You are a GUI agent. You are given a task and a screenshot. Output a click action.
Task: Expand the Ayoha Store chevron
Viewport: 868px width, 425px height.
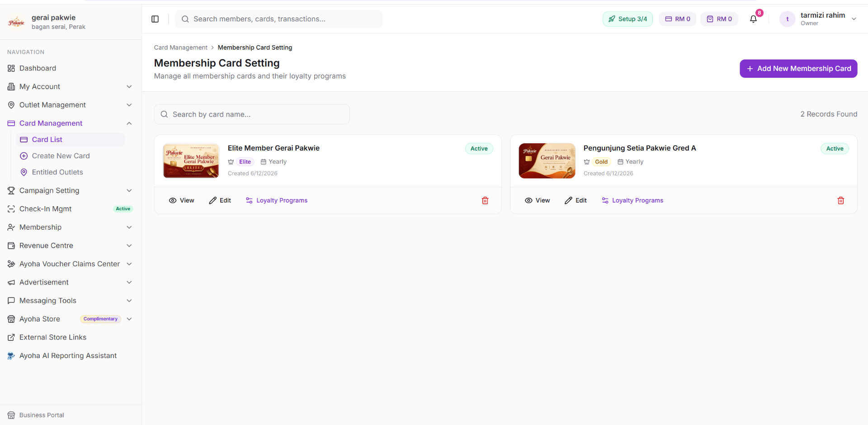[129, 319]
